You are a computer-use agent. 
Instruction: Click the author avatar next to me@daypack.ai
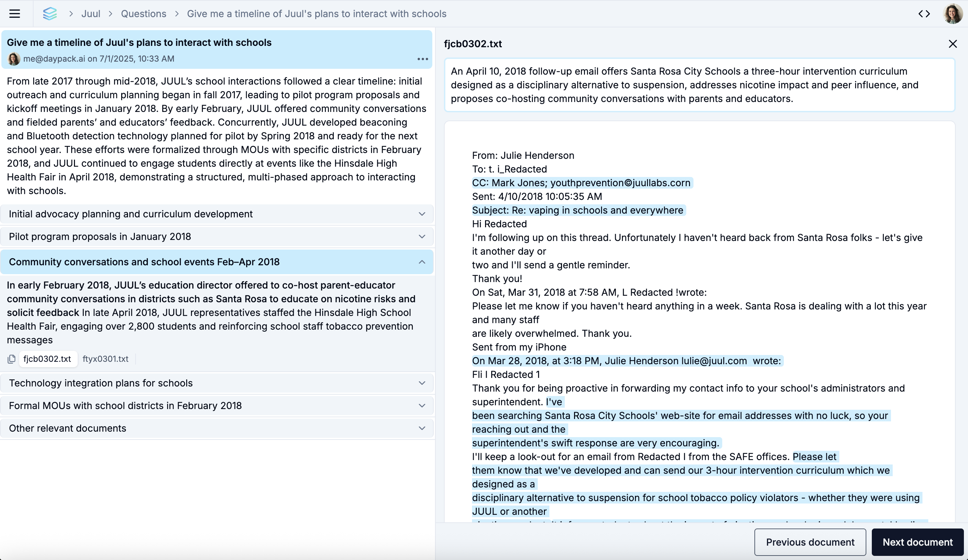click(x=14, y=59)
